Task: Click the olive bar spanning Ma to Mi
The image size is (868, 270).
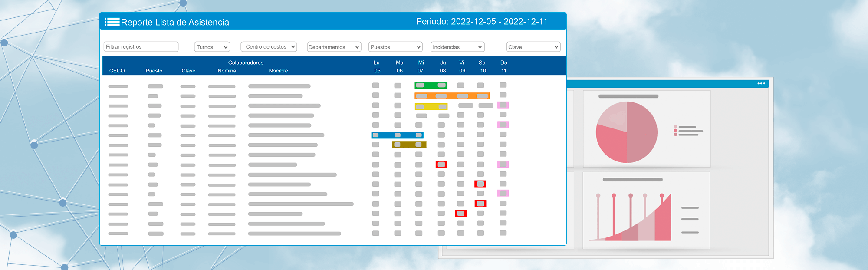Action: 409,145
